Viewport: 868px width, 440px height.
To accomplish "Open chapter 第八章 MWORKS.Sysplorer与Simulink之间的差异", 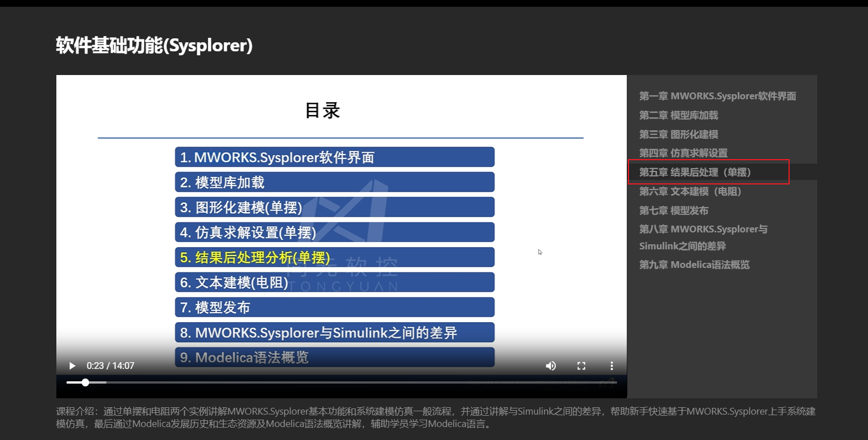I will point(703,237).
